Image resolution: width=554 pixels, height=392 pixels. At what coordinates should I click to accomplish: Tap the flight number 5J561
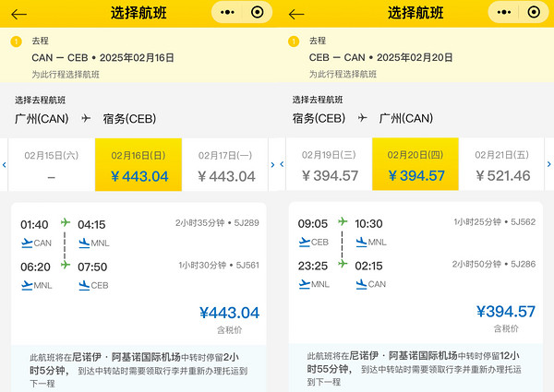[x=247, y=266]
